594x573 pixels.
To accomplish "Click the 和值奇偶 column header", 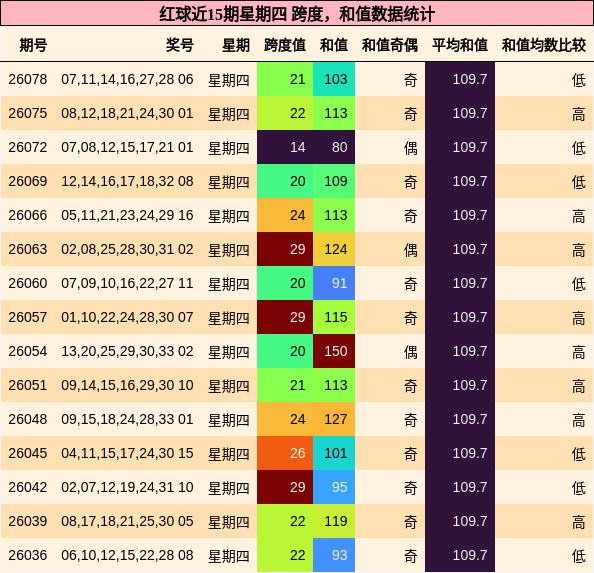I will point(390,45).
